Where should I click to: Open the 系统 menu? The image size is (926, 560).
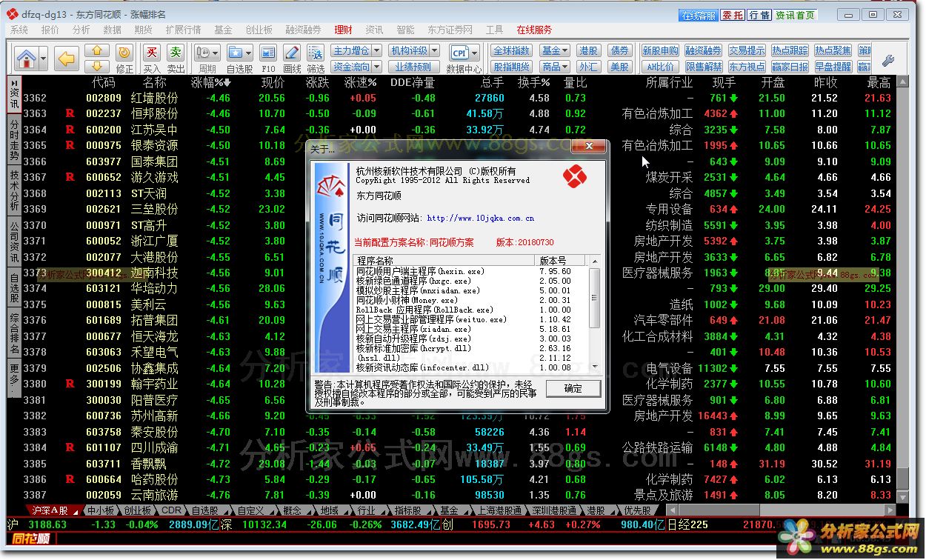click(x=19, y=30)
